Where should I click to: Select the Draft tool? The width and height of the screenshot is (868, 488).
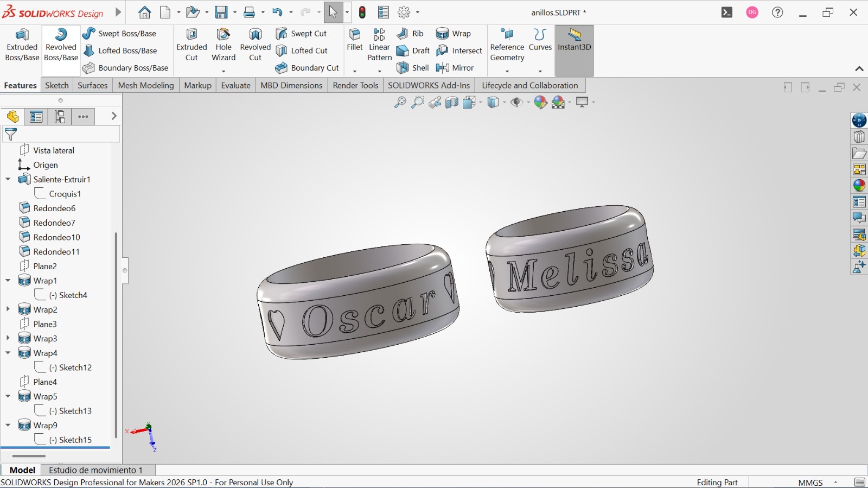tap(413, 50)
